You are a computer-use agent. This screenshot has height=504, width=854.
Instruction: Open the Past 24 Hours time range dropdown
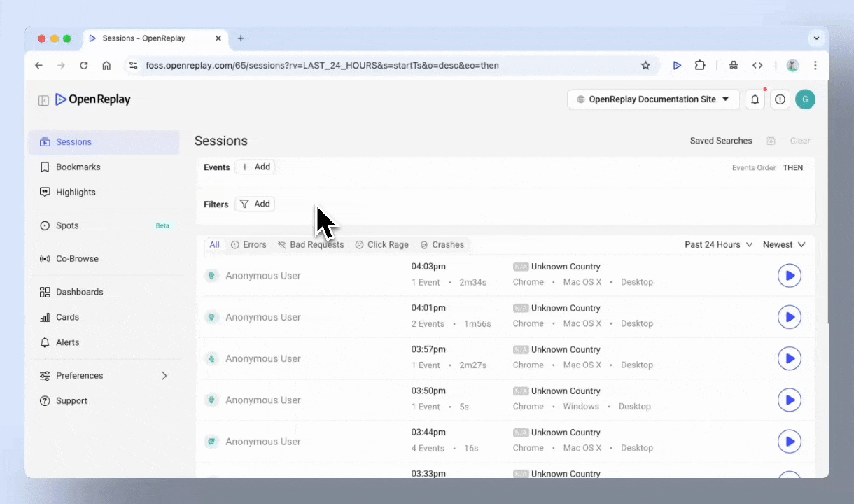pyautogui.click(x=718, y=245)
